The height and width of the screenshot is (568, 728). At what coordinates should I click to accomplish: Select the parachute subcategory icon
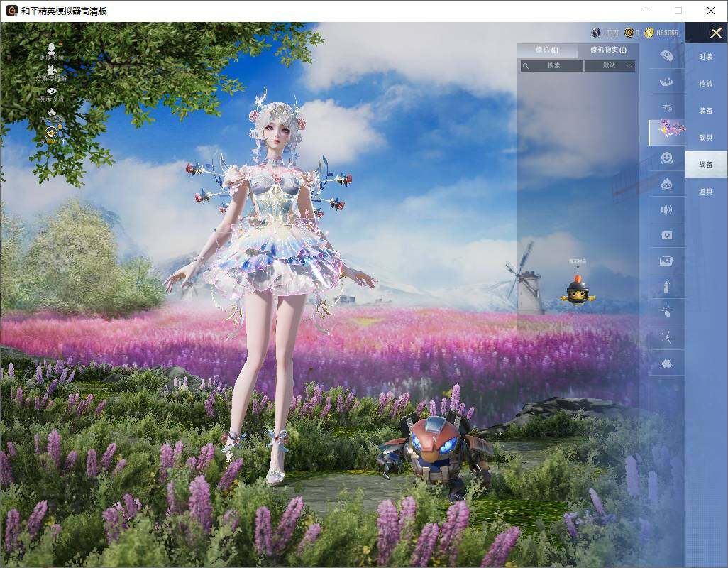(x=666, y=56)
